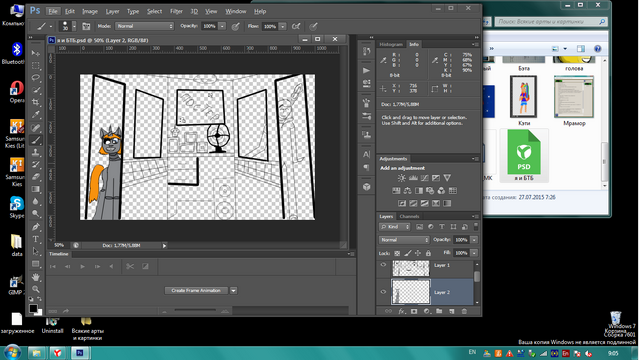640x360 pixels.
Task: Switch to the Channels tab
Action: tap(409, 216)
